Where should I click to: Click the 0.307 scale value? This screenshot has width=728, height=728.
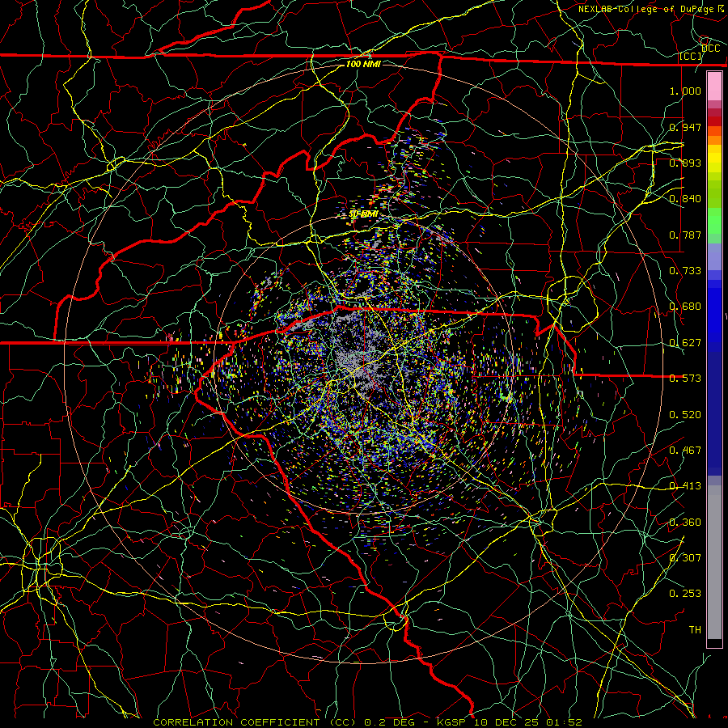coord(685,558)
